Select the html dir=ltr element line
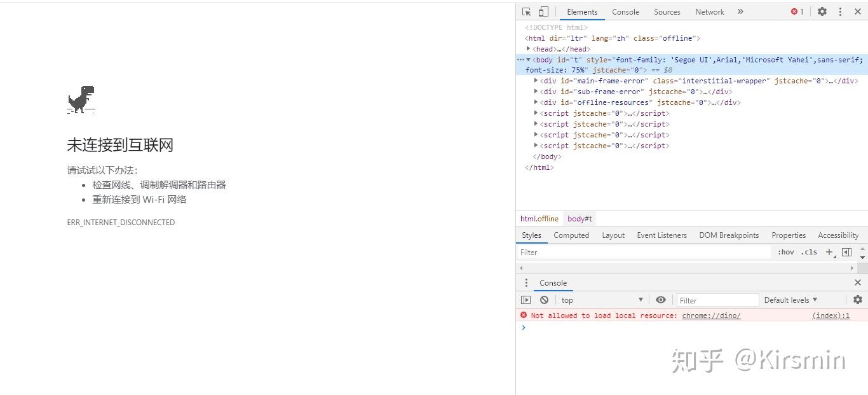 tap(613, 38)
